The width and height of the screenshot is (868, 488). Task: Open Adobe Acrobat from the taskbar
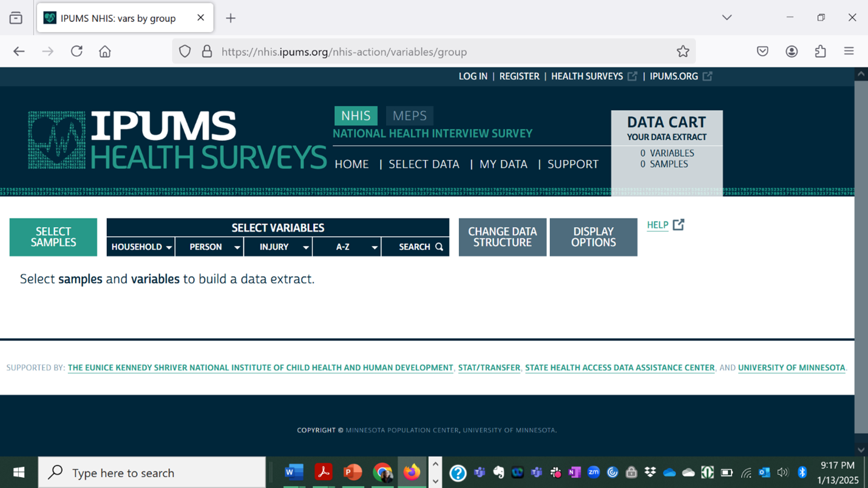[x=323, y=472]
